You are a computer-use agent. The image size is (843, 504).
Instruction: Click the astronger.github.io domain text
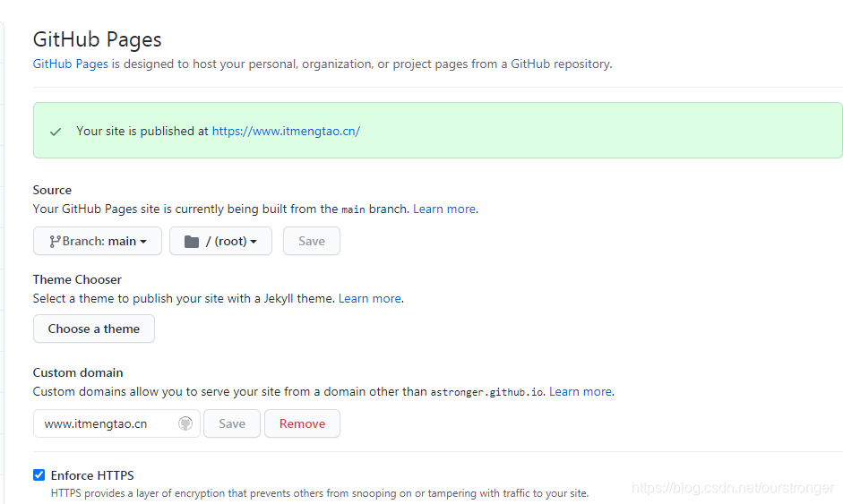(486, 392)
